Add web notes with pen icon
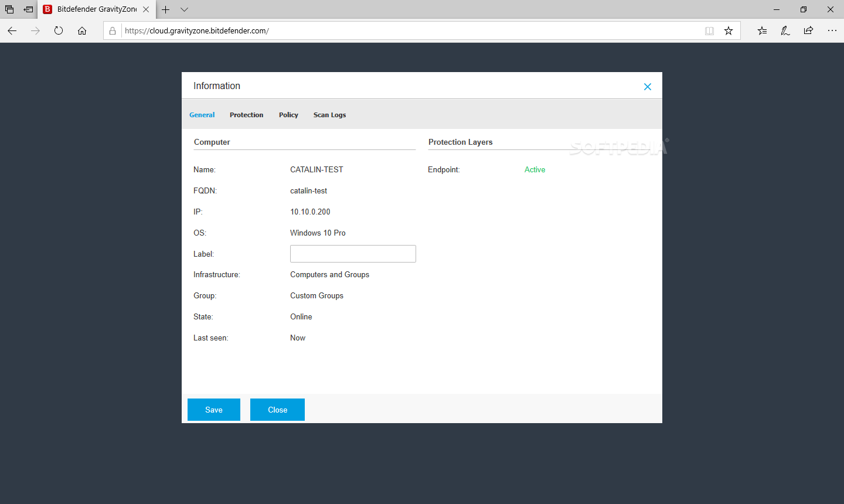Viewport: 844px width, 504px height. [x=785, y=30]
